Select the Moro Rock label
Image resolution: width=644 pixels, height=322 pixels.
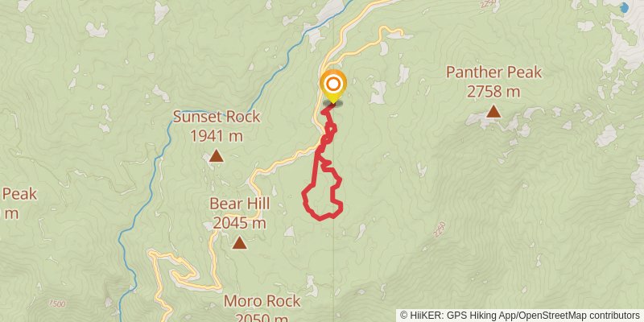pos(262,301)
